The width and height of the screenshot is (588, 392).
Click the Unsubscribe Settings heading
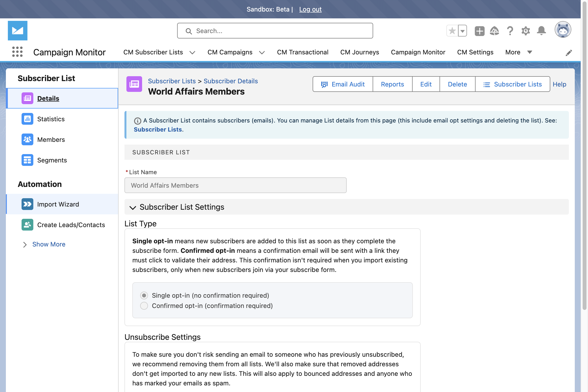pyautogui.click(x=162, y=337)
